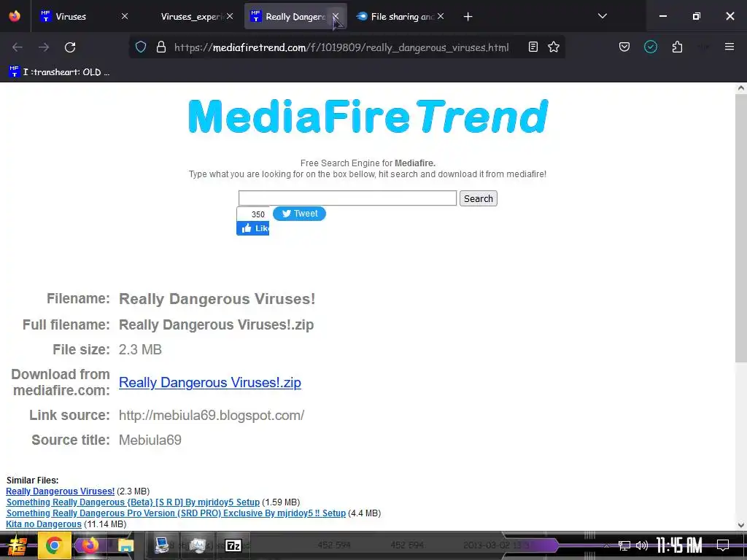Click the 350 like count box
747x560 pixels.
pos(253,214)
